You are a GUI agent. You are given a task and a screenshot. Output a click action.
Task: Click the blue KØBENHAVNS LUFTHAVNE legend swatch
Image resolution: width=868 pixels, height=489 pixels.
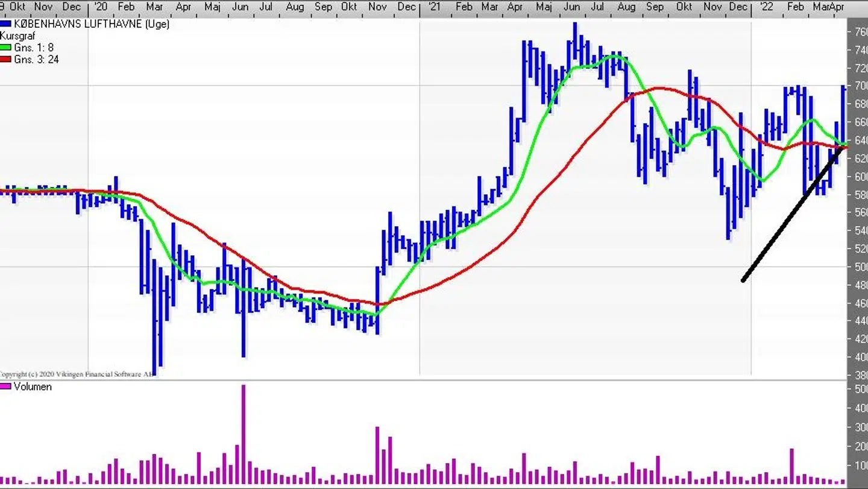[6, 24]
